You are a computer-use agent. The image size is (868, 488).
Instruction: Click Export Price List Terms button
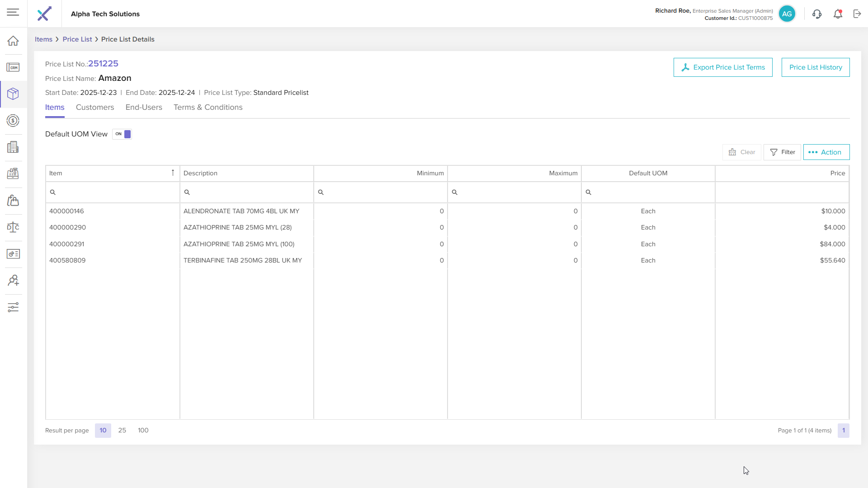coord(723,67)
